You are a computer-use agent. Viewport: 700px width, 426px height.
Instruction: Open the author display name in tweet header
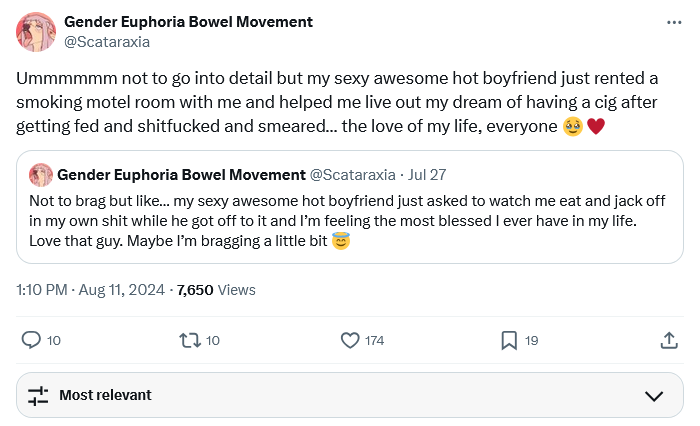pos(188,22)
